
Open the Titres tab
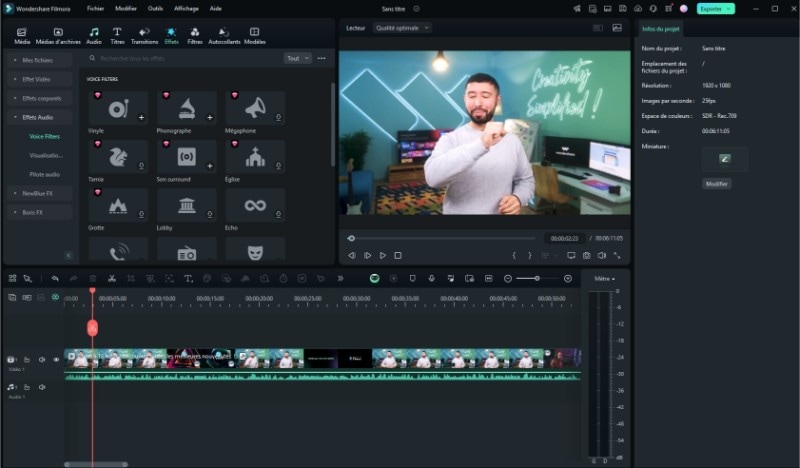117,36
